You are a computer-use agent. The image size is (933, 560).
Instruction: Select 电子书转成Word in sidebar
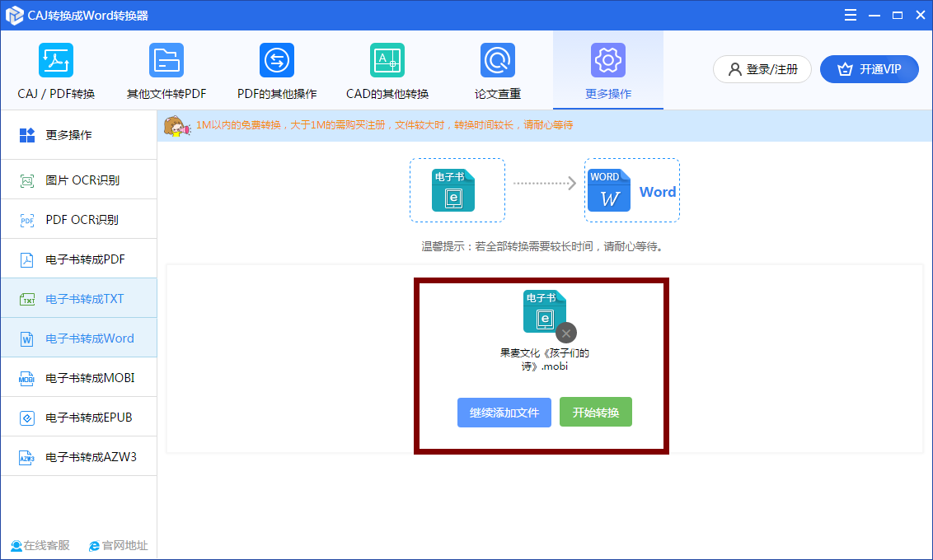point(78,338)
